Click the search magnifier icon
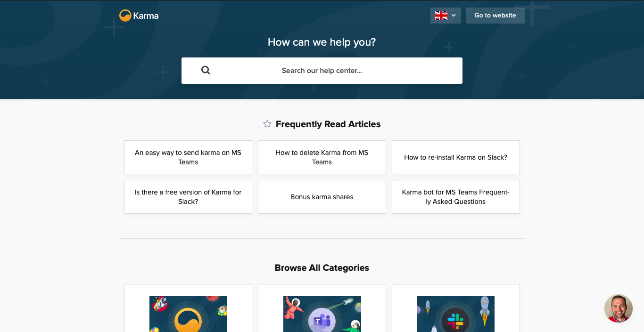 [206, 70]
